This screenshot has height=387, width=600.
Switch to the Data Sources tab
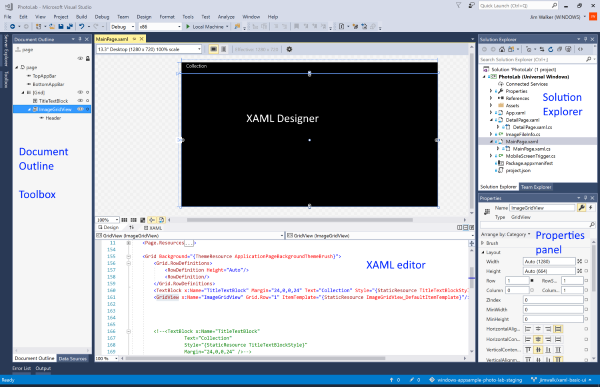pos(73,359)
